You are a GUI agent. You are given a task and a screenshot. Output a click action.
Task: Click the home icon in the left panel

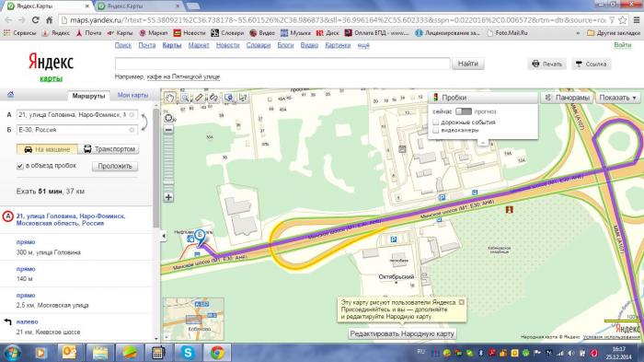coord(11,95)
